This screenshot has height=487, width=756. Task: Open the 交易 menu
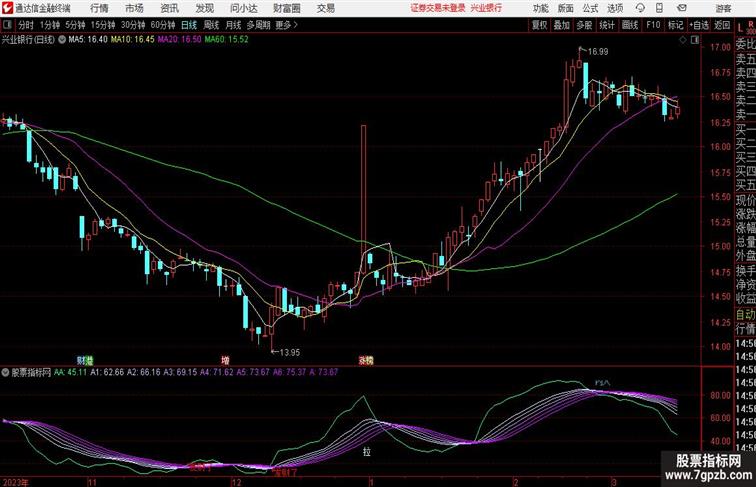coord(325,8)
